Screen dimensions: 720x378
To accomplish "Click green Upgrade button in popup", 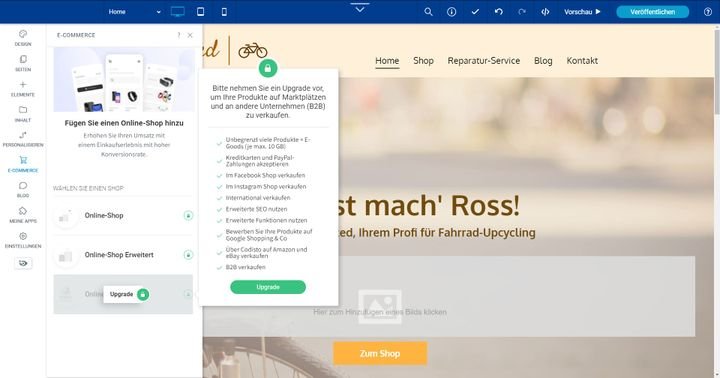I will (268, 287).
